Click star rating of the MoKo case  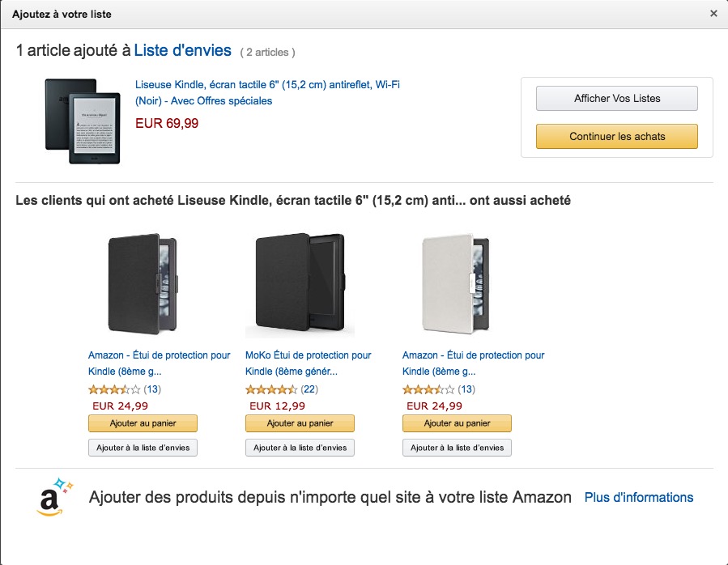click(x=271, y=390)
